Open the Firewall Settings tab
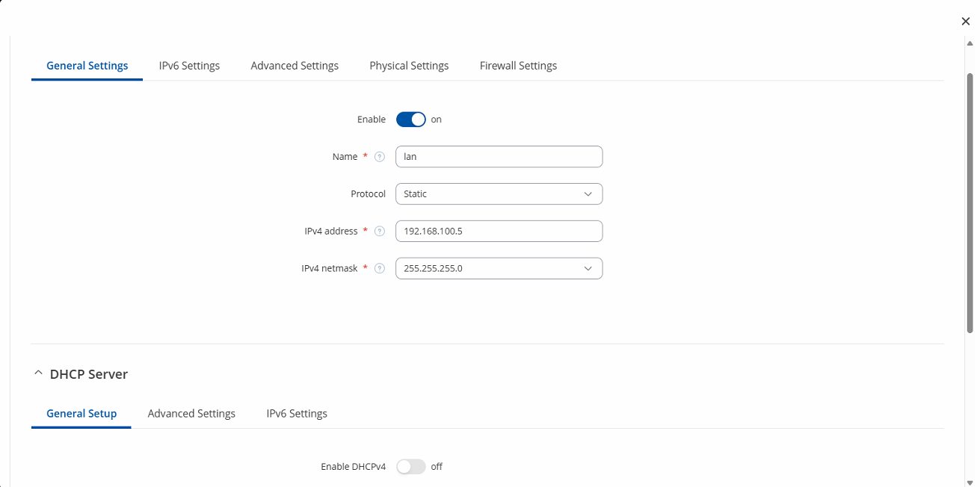Viewport: 980px width, 487px height. [518, 65]
